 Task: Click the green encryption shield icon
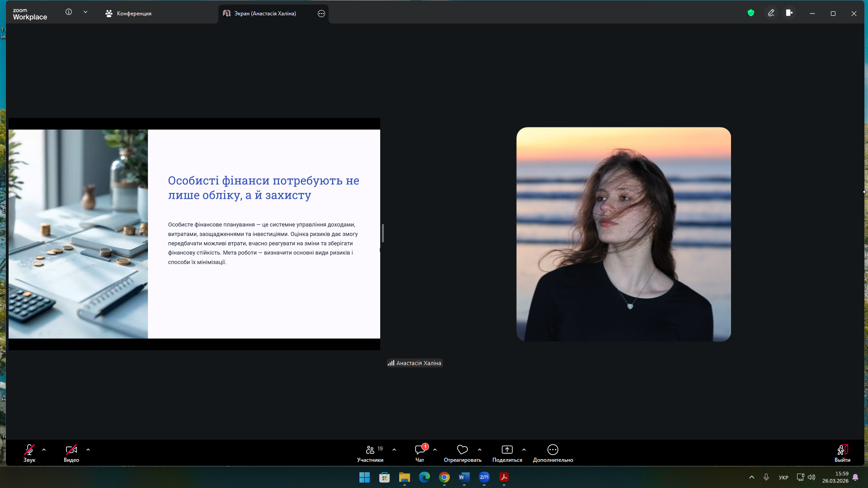coord(751,13)
